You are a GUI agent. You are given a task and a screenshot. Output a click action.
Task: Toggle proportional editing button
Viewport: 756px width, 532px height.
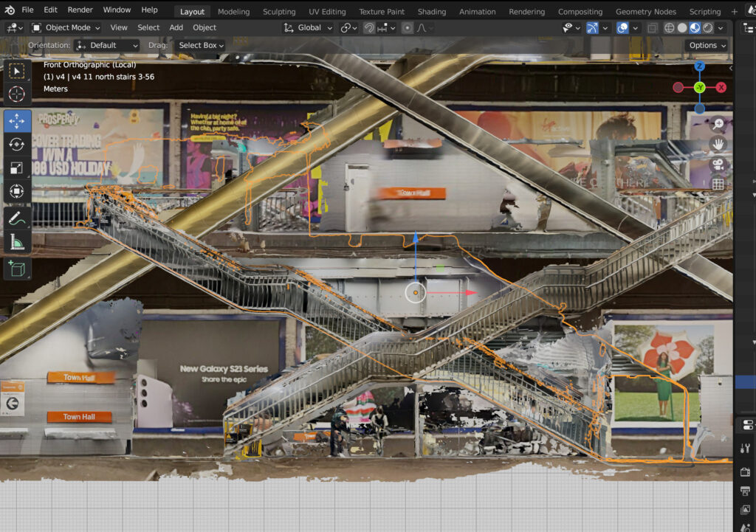pos(408,28)
